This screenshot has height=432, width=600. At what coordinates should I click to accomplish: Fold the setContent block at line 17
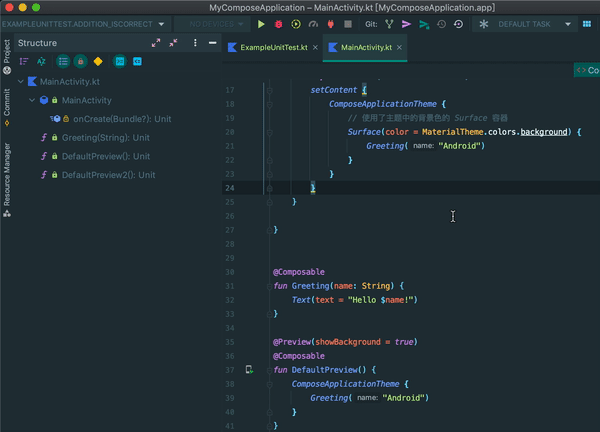269,90
